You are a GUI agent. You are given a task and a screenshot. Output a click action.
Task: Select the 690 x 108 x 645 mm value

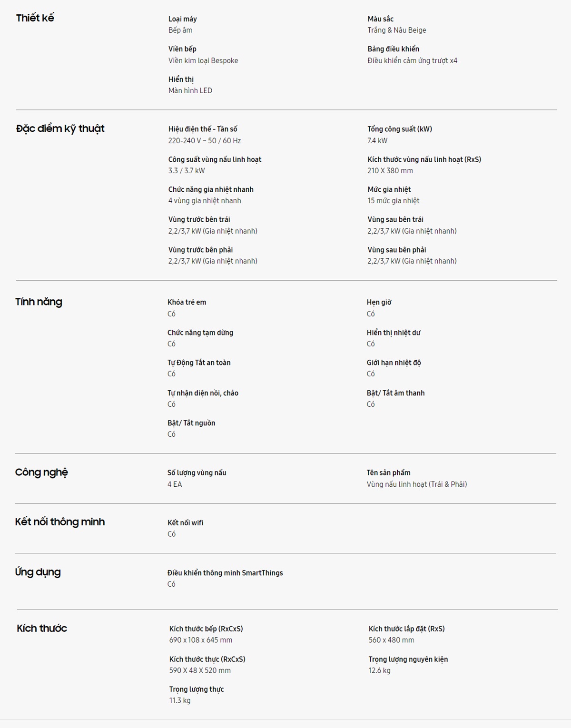(x=200, y=640)
